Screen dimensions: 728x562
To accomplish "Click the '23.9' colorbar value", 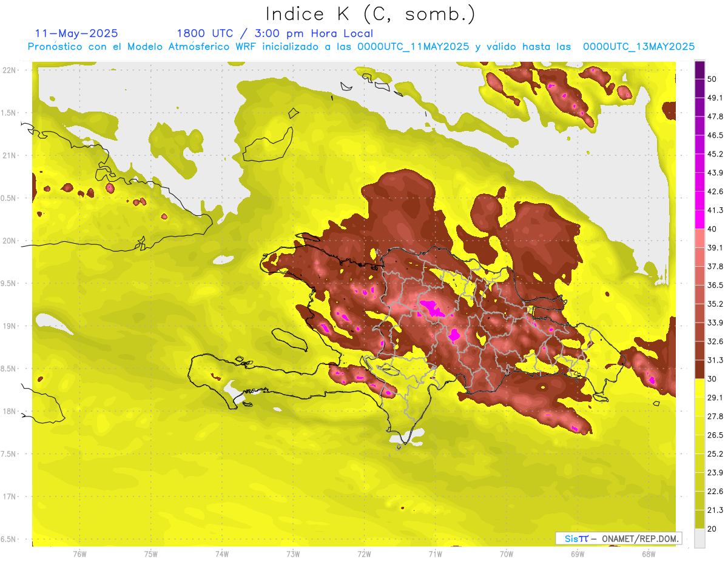I will pyautogui.click(x=715, y=473).
